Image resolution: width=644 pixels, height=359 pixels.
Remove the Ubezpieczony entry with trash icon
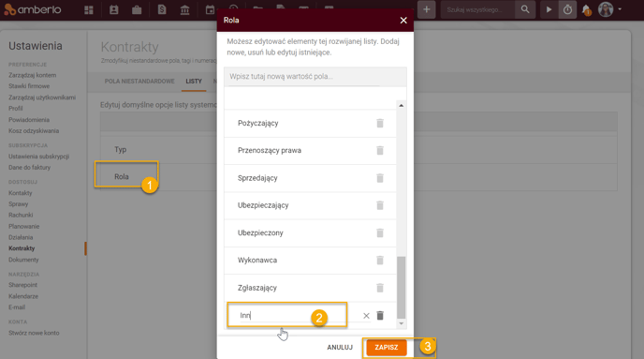point(380,232)
